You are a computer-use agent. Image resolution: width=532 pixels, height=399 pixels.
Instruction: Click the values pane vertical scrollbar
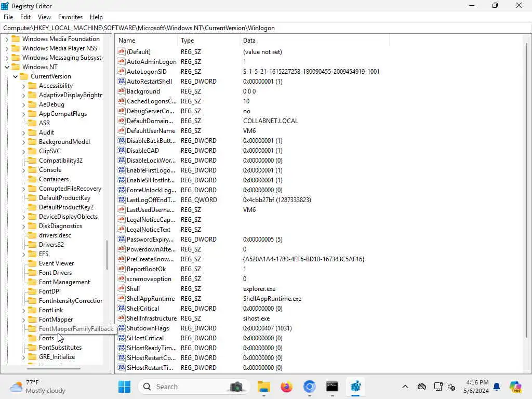pos(527,190)
